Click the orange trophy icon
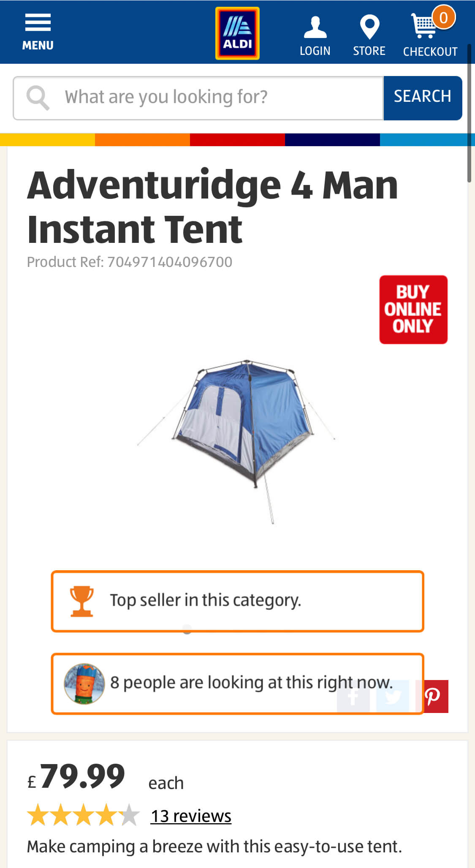This screenshot has height=868, width=475. [81, 601]
